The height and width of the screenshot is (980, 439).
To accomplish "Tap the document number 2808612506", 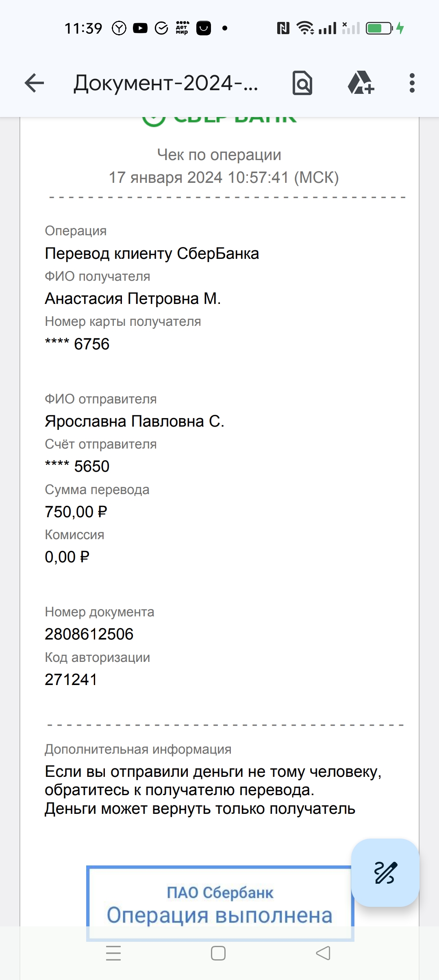I will [x=89, y=634].
